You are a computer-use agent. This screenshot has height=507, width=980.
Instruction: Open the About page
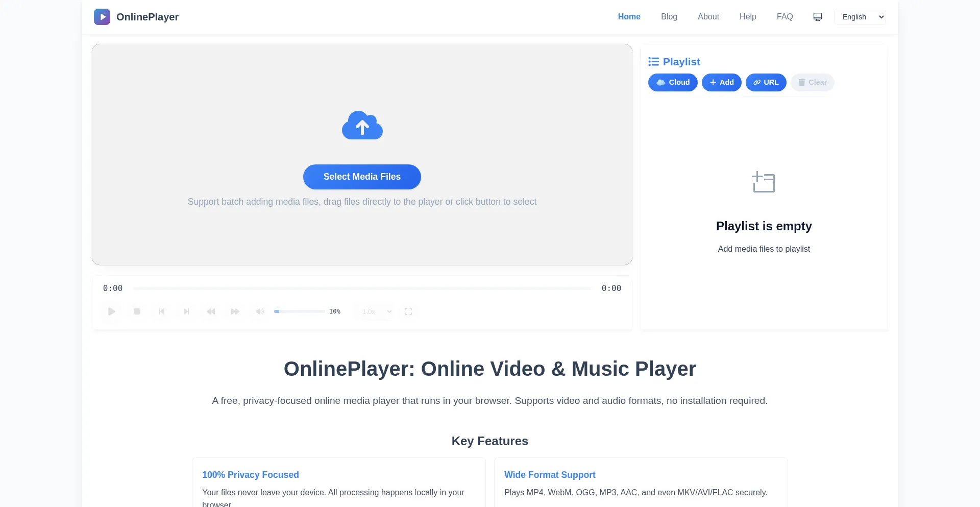(x=708, y=17)
